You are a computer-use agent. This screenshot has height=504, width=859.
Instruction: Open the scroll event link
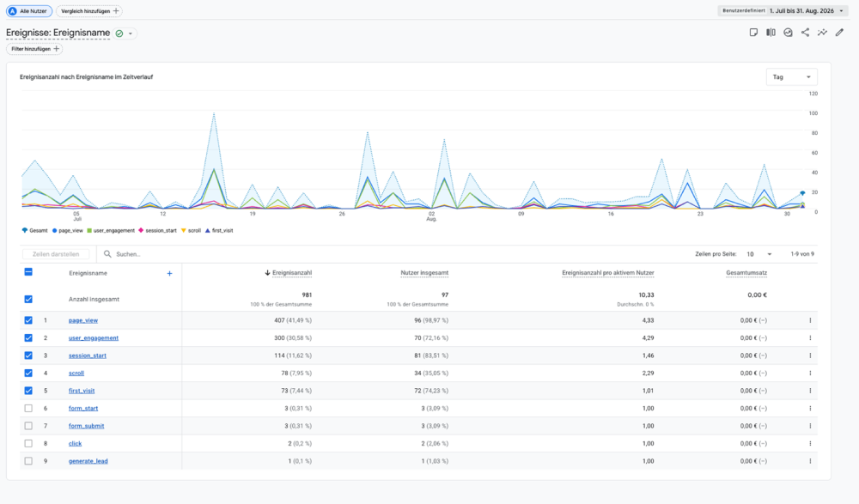pyautogui.click(x=76, y=373)
